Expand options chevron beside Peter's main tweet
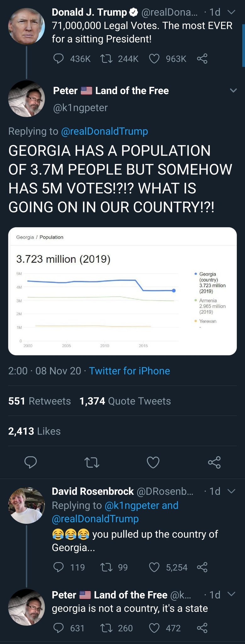 pos(233,91)
